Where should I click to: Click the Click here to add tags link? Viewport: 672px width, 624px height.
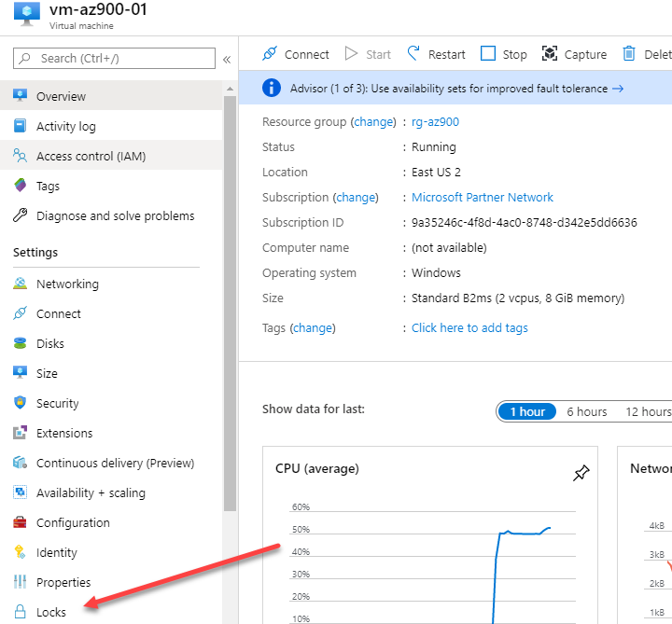(x=469, y=328)
